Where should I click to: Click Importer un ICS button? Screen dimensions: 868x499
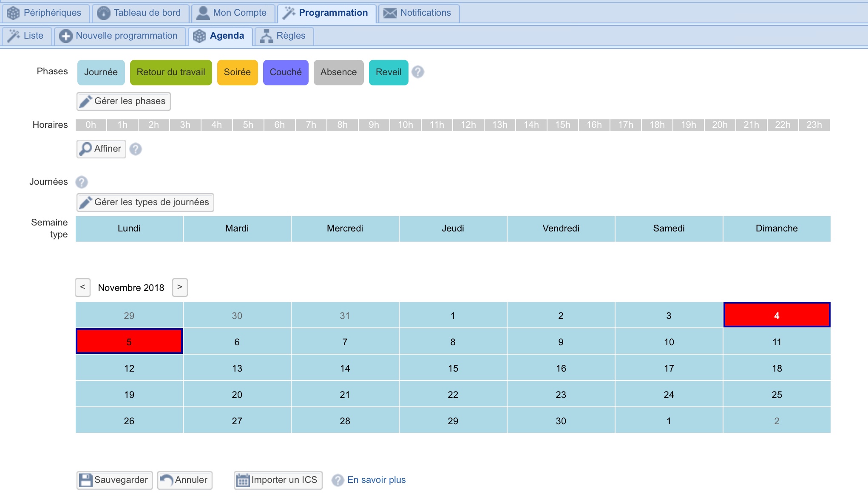click(278, 480)
